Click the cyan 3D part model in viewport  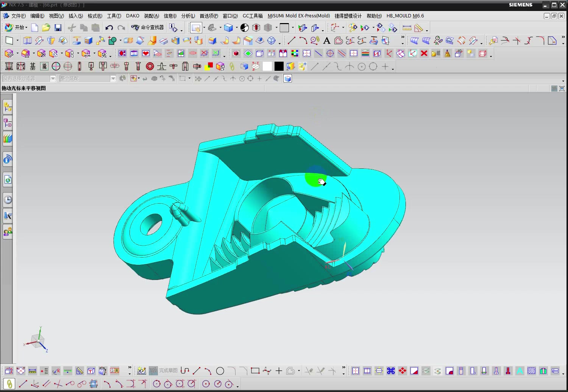(x=260, y=219)
